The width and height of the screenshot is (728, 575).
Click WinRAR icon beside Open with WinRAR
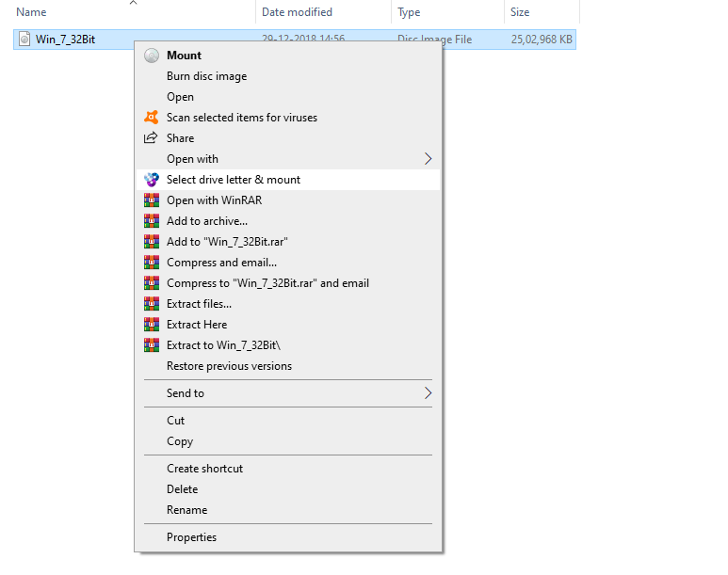point(152,200)
